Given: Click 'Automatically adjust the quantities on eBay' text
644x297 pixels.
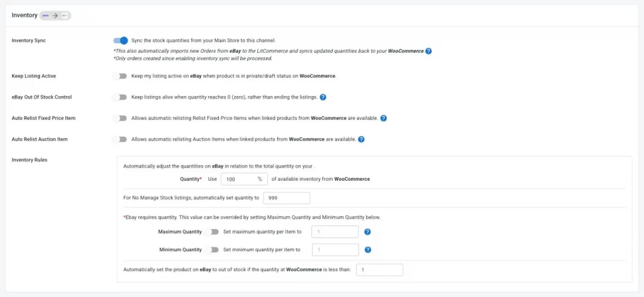Looking at the screenshot, I should (219, 166).
